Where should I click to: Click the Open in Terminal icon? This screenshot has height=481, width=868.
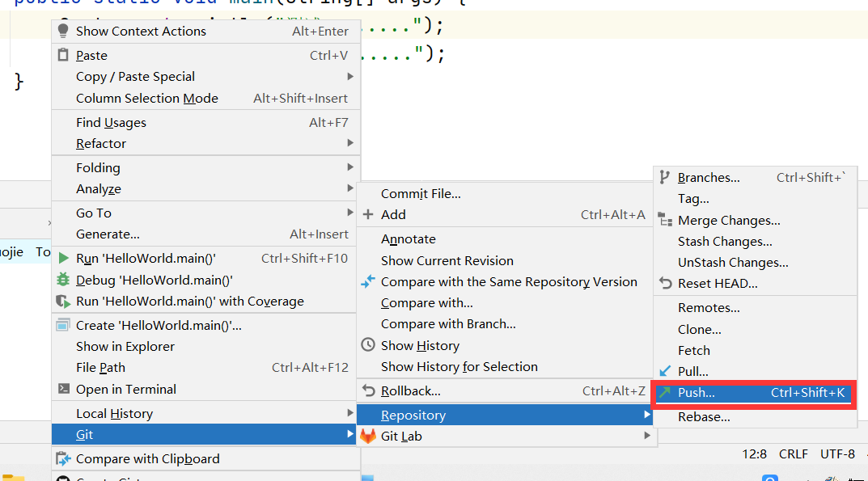pos(63,390)
